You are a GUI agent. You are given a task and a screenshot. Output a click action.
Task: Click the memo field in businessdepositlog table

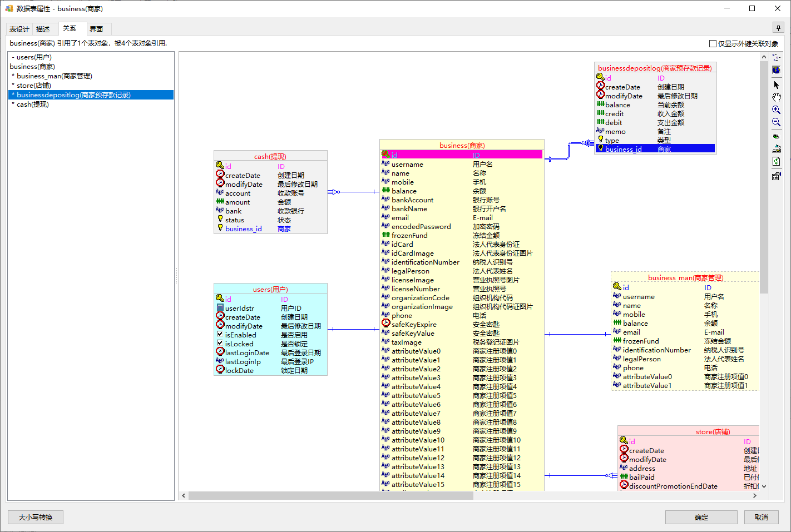pyautogui.click(x=615, y=131)
